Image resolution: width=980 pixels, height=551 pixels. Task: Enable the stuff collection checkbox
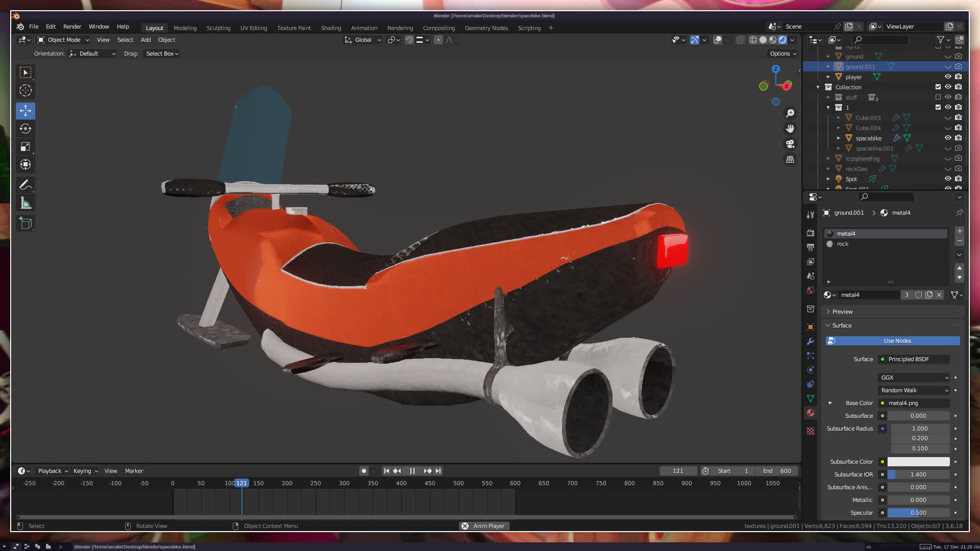tap(938, 97)
